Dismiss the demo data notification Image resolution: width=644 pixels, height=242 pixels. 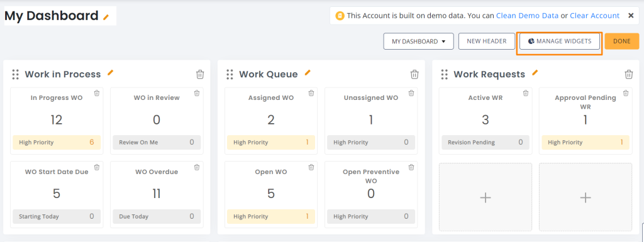631,16
